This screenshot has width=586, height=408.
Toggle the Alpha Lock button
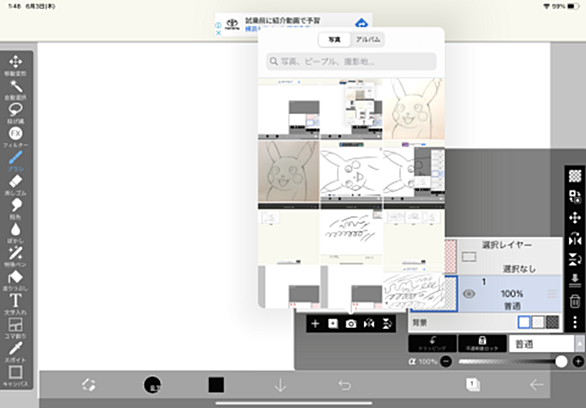[x=482, y=343]
